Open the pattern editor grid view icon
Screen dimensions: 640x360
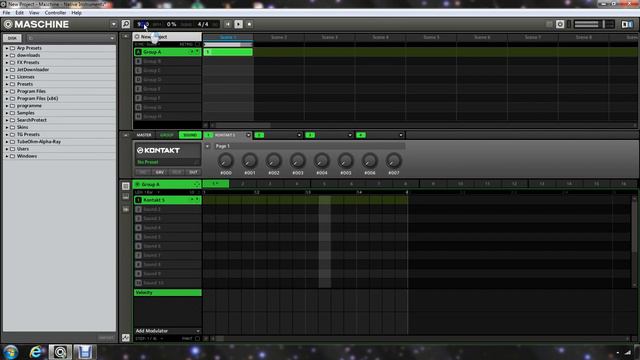click(x=126, y=186)
